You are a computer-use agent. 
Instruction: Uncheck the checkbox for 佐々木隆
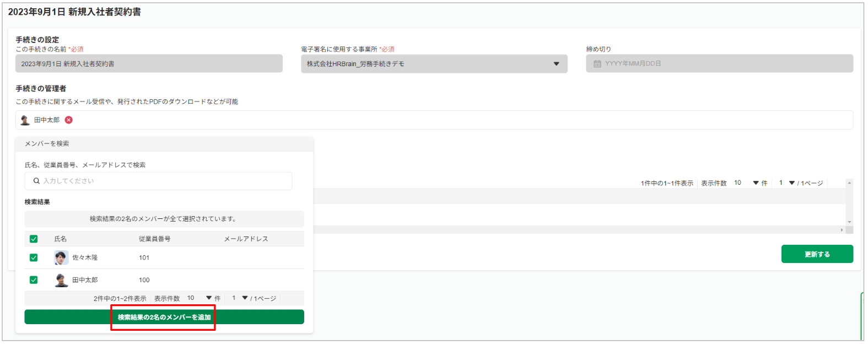pos(34,257)
